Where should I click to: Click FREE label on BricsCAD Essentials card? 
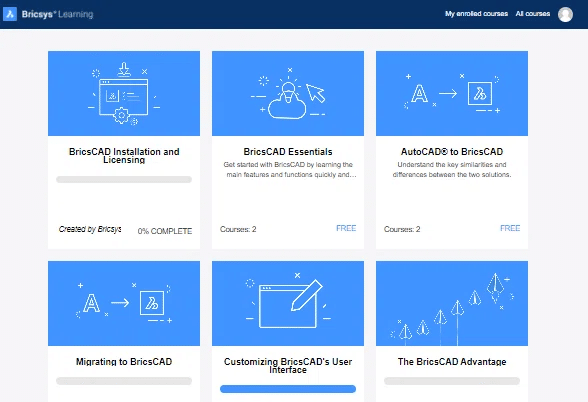pyautogui.click(x=346, y=228)
